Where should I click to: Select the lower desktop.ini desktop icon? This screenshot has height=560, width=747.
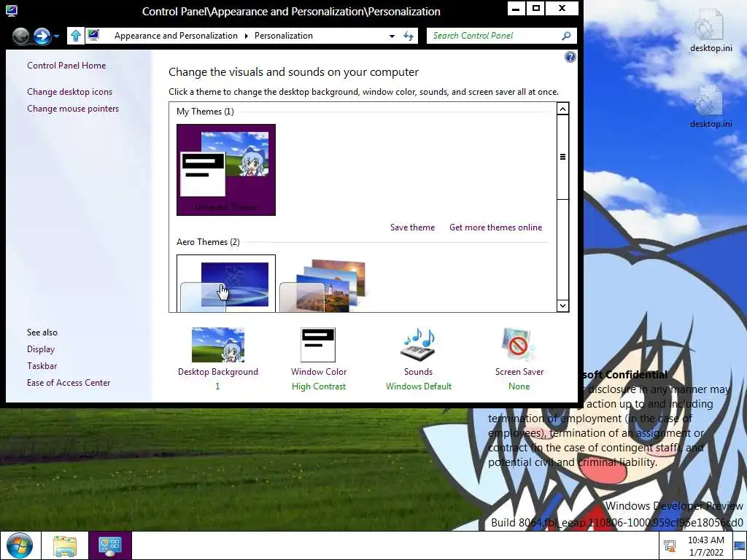(711, 106)
